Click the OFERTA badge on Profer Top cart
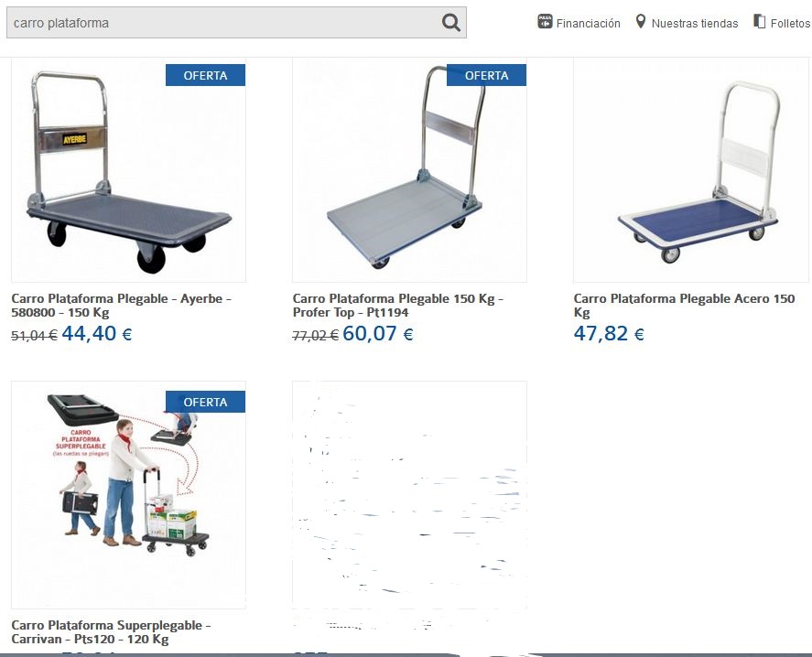The image size is (812, 657). pos(486,75)
